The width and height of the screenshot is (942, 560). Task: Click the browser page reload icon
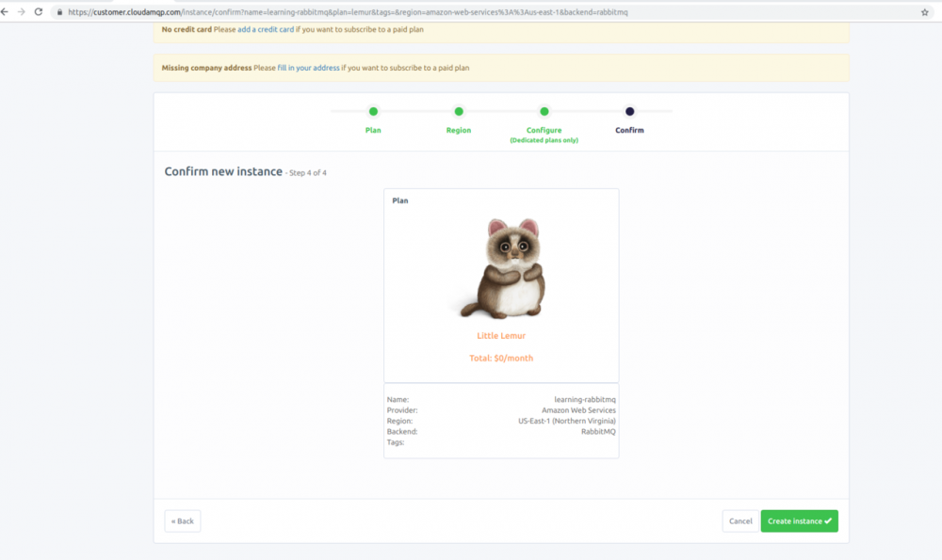coord(40,13)
